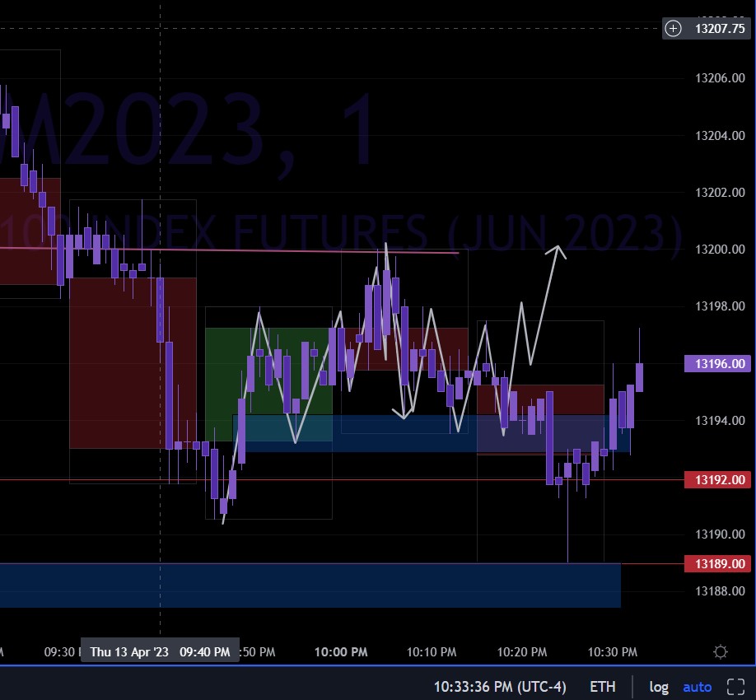
Task: Click the 13194.00 price axis label
Action: tap(720, 421)
